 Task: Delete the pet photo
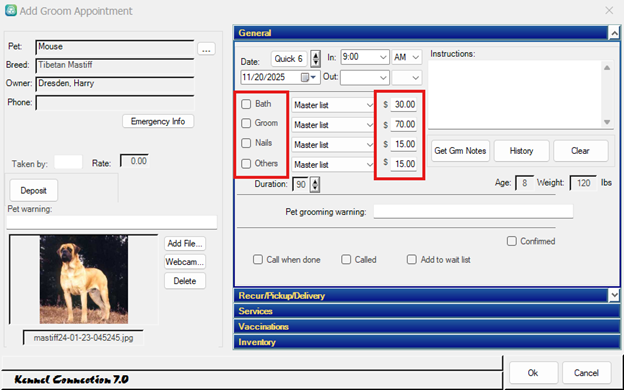pos(185,281)
